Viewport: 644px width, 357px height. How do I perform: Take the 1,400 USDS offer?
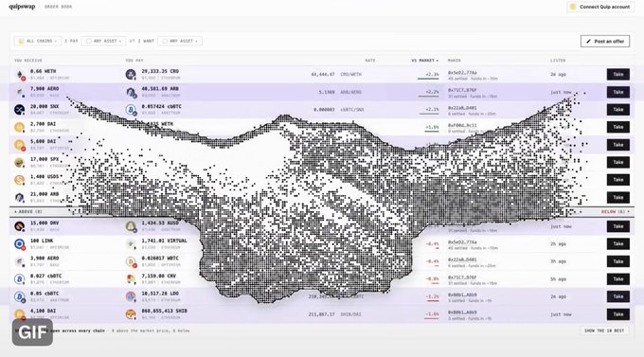click(618, 180)
